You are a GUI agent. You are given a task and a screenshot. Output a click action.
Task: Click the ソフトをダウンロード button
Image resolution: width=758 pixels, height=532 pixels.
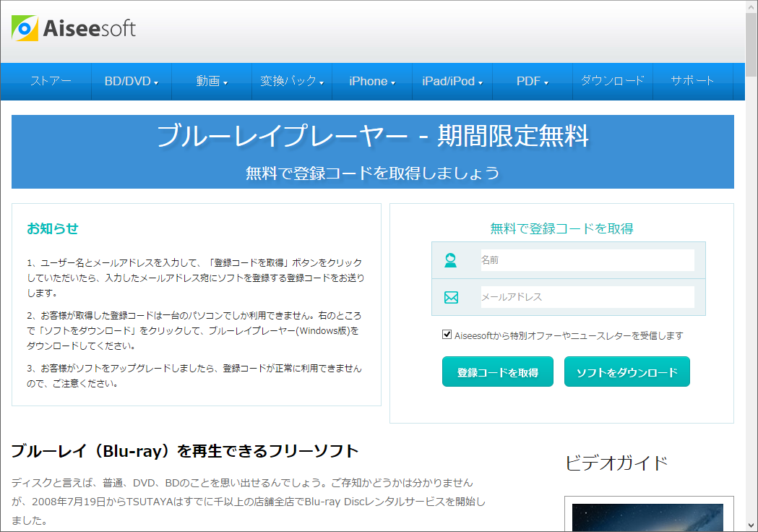coord(626,371)
